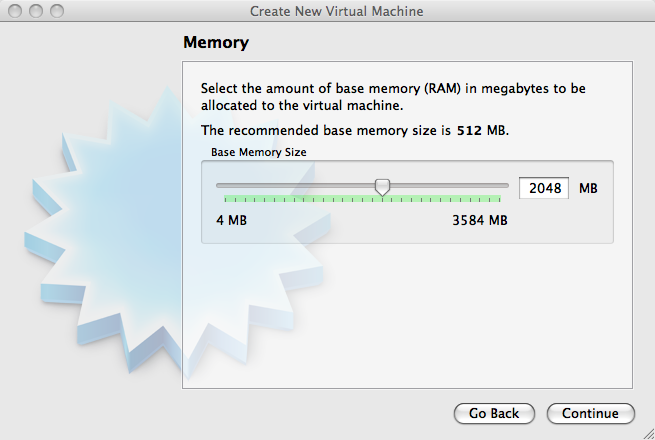Viewport: 655px width, 440px height.
Task: Minimize the wizard window with yellow button
Action: (35, 12)
